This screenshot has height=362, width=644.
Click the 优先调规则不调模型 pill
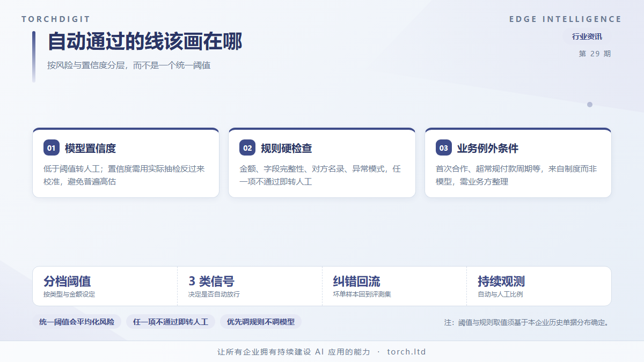pyautogui.click(x=261, y=322)
